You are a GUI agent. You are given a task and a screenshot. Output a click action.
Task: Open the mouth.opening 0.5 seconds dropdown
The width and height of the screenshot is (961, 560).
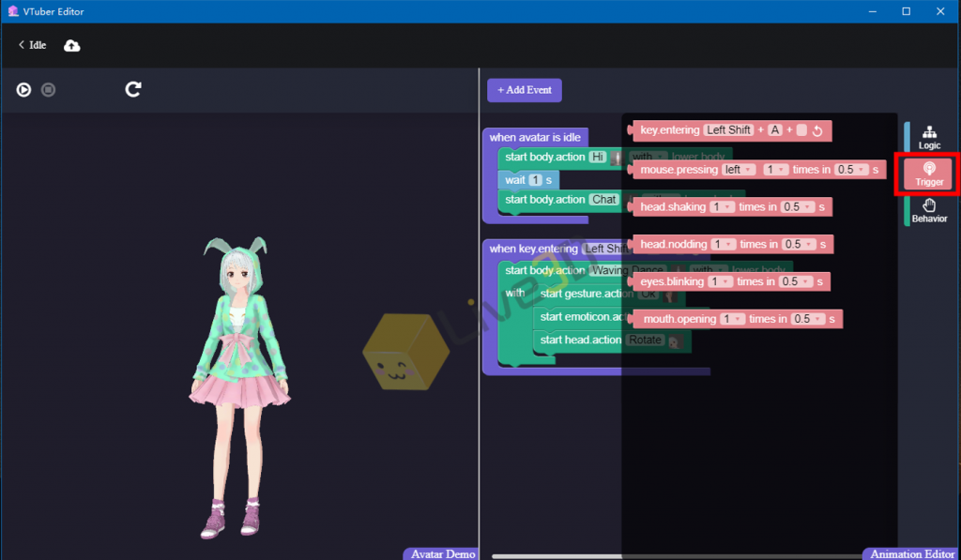(808, 319)
